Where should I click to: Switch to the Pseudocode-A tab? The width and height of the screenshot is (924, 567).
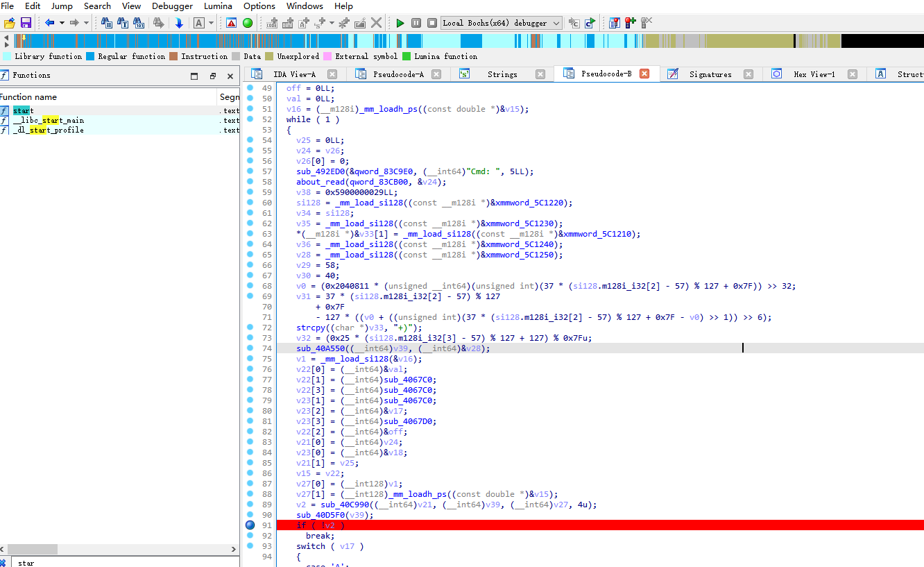(398, 74)
